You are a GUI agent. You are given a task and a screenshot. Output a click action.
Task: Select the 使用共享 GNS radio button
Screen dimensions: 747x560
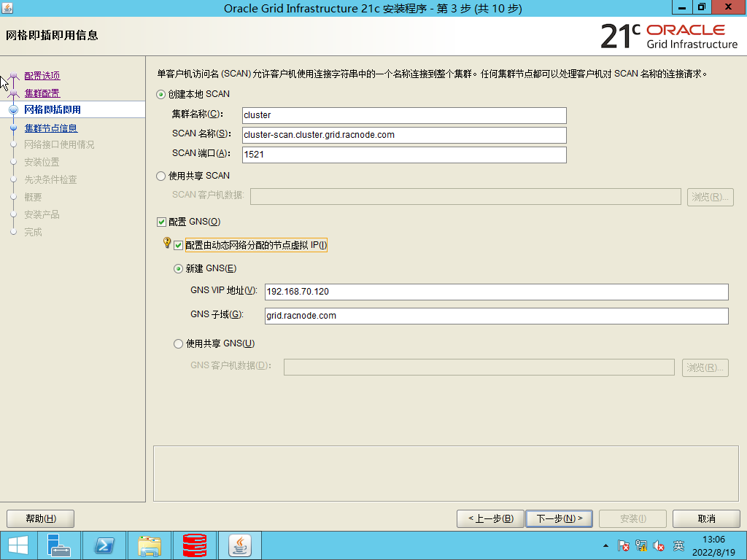click(x=178, y=344)
